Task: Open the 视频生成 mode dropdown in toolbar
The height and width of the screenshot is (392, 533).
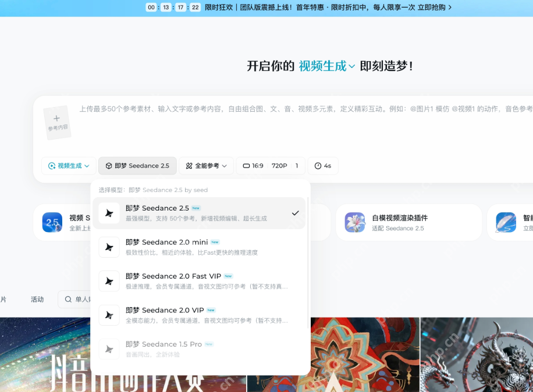Action: [69, 166]
